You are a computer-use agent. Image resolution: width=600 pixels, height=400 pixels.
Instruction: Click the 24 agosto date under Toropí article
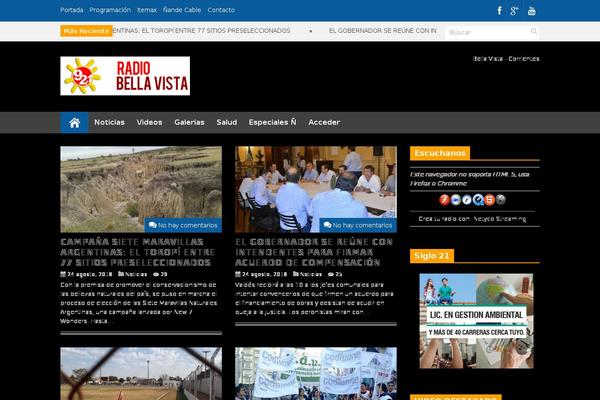pyautogui.click(x=90, y=274)
